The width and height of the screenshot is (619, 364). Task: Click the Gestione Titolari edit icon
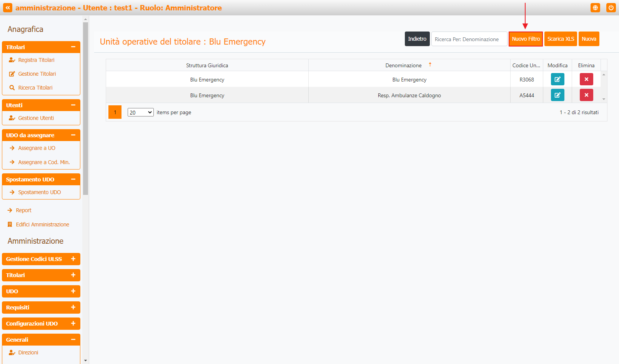pos(12,74)
